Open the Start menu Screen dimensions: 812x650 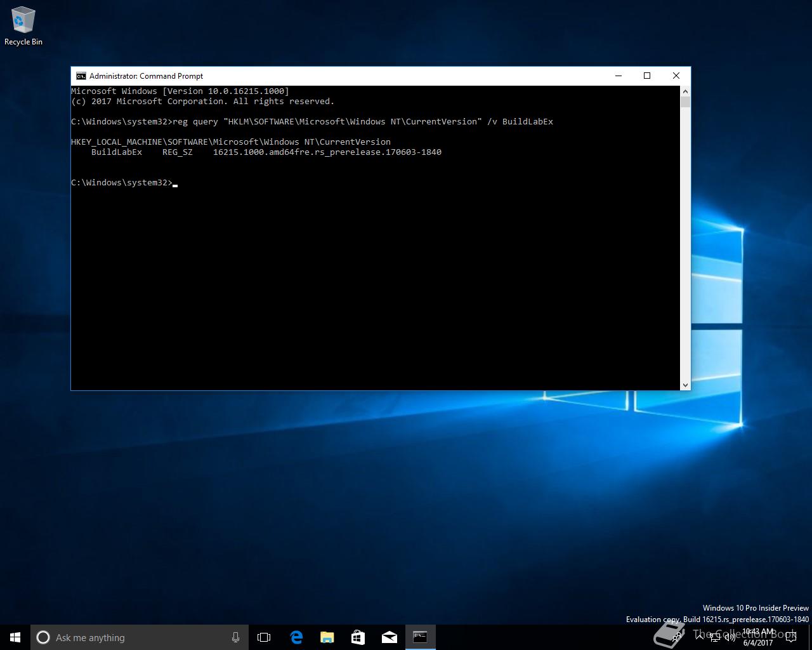[15, 637]
